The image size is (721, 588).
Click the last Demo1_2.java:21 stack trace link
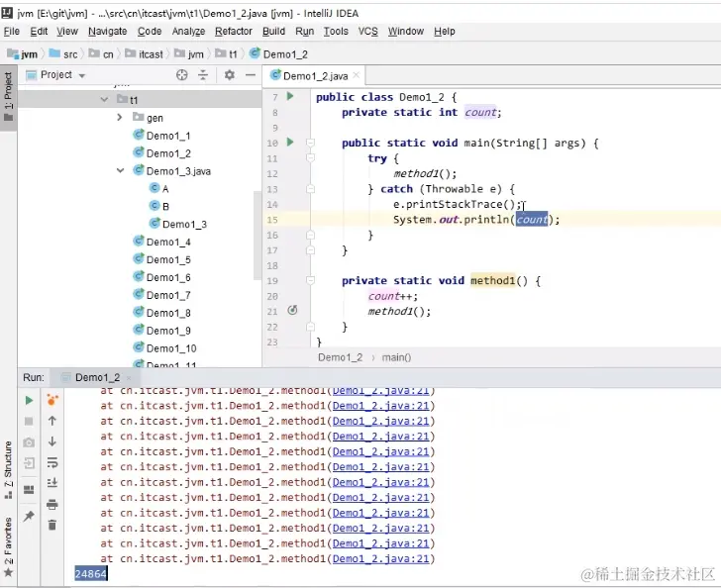point(380,559)
